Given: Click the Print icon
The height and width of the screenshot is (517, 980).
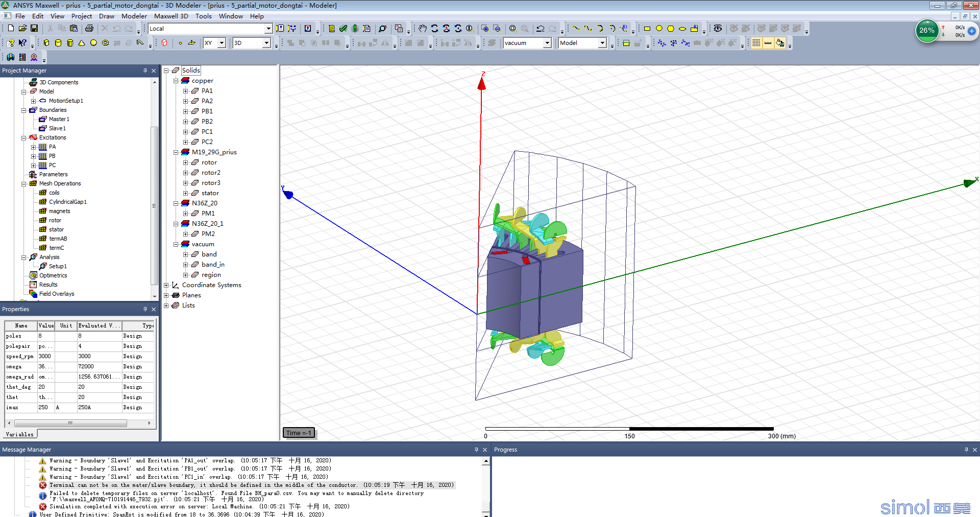Looking at the screenshot, I should (x=89, y=29).
